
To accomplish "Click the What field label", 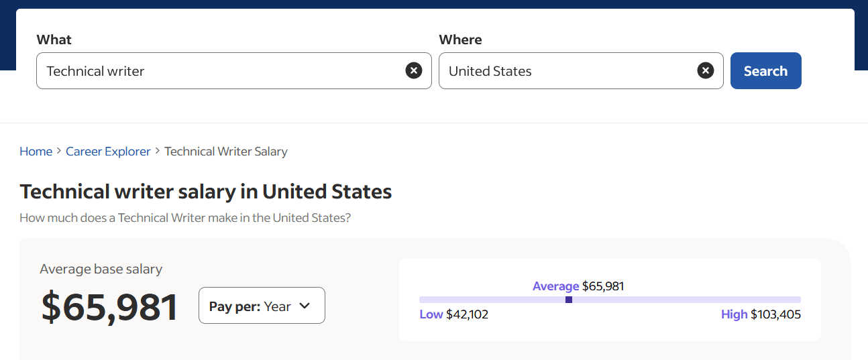I will click(54, 40).
